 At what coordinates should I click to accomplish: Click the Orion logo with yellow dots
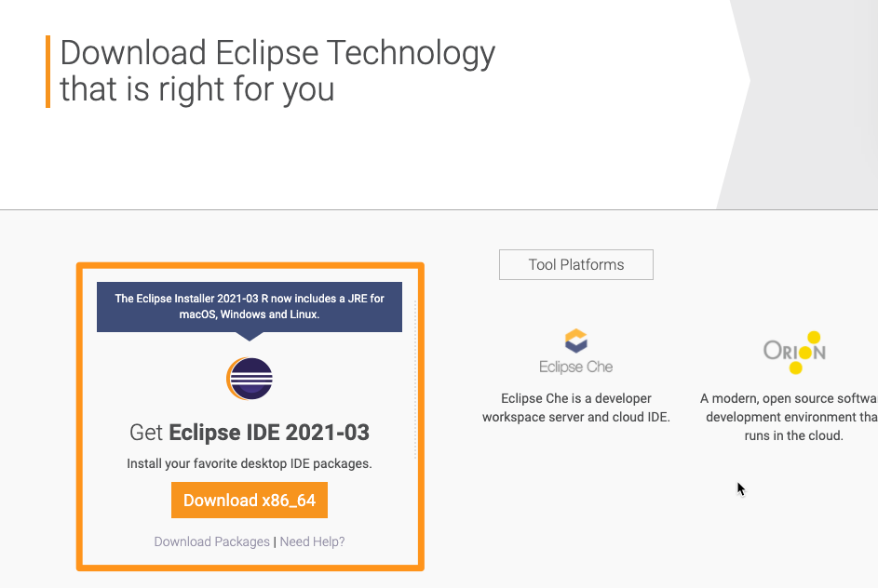(794, 353)
